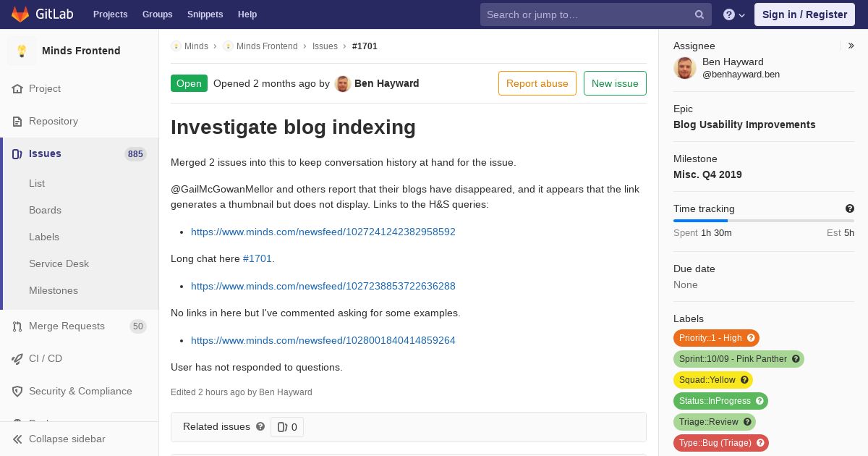Open the Groups menu
868x456 pixels.
[157, 14]
